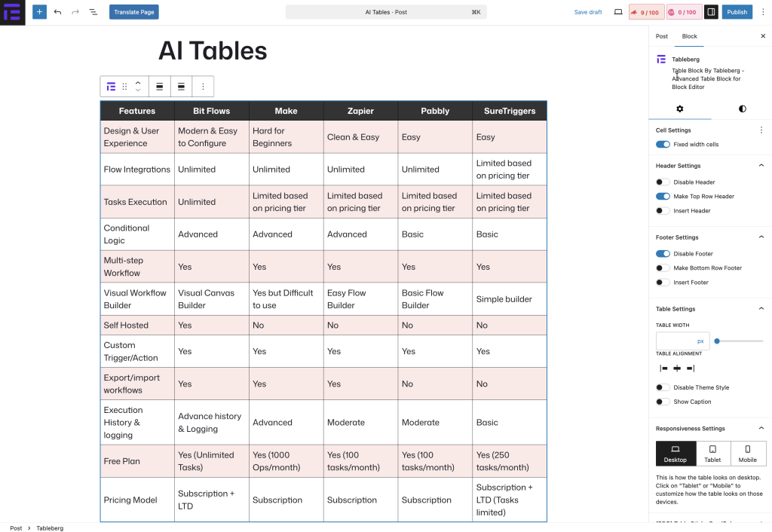Collapse the Responsiveness Settings section
Screen dimensions: 772x532
click(761, 428)
